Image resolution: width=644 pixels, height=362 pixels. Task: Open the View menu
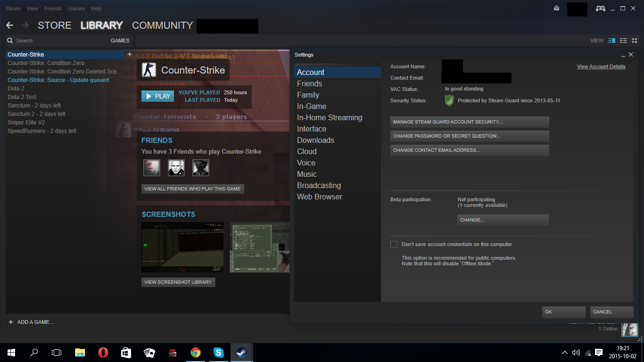coord(33,8)
